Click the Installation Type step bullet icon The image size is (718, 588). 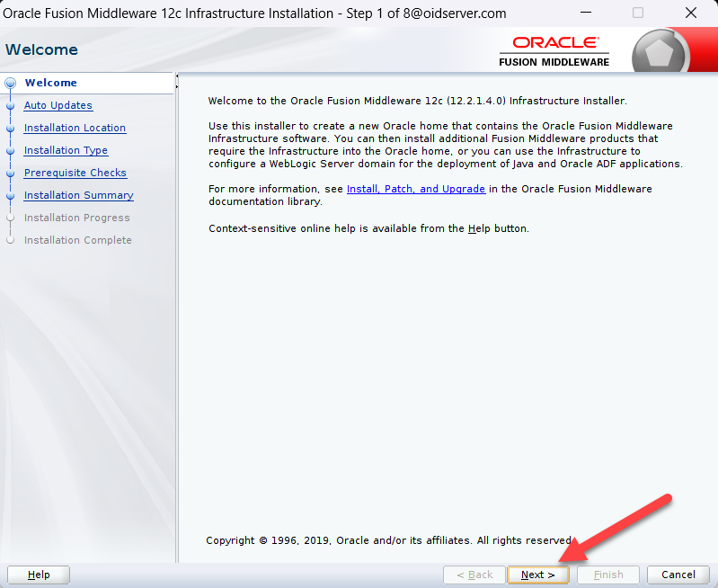coord(11,150)
